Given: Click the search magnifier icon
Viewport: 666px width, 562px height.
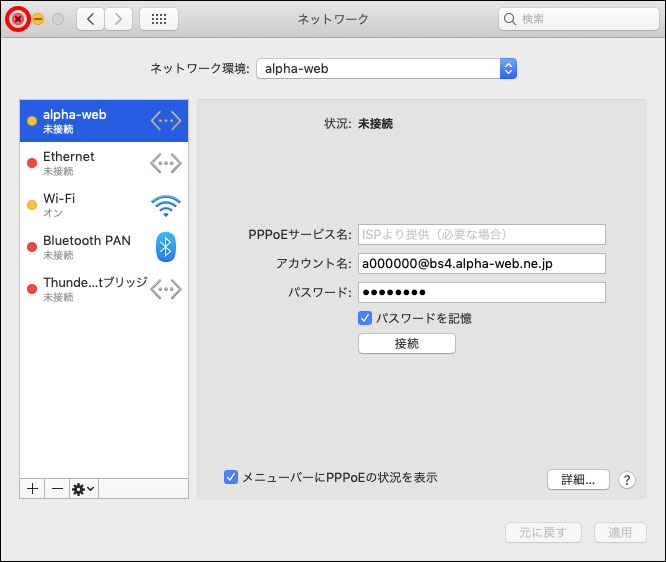Looking at the screenshot, I should point(509,19).
